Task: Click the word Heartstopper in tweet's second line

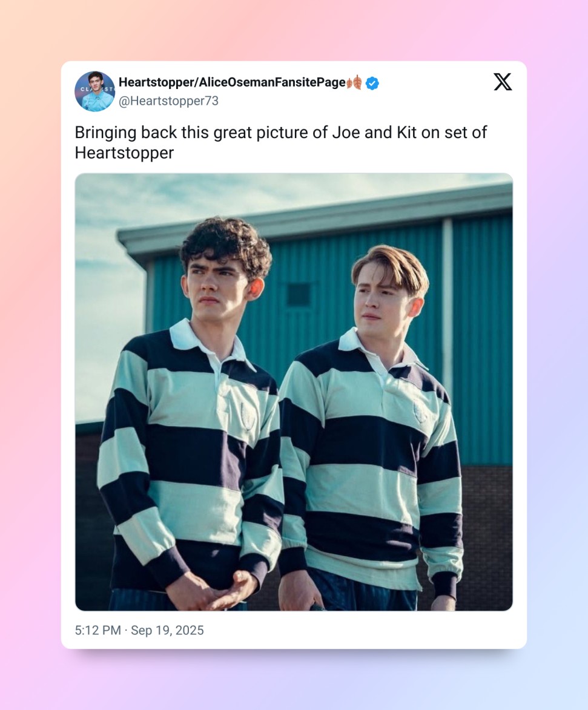Action: pos(124,153)
